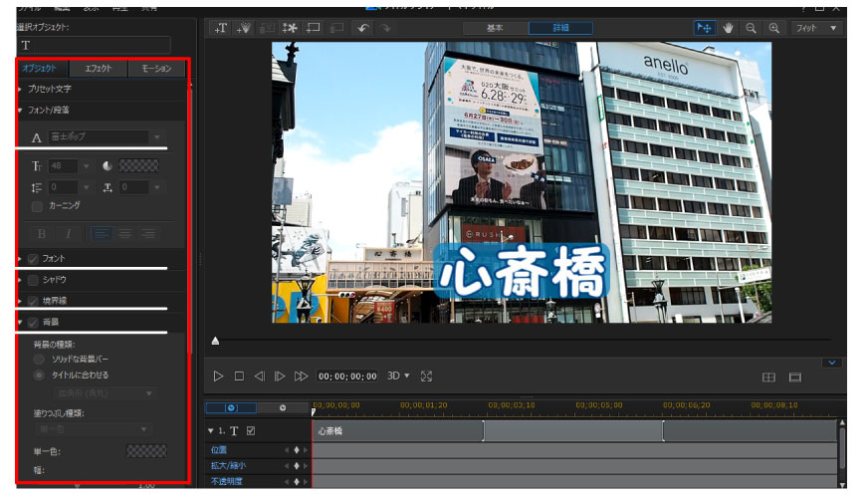This screenshot has width=868, height=498.
Task: Select the hand pan tool
Action: coord(728,28)
